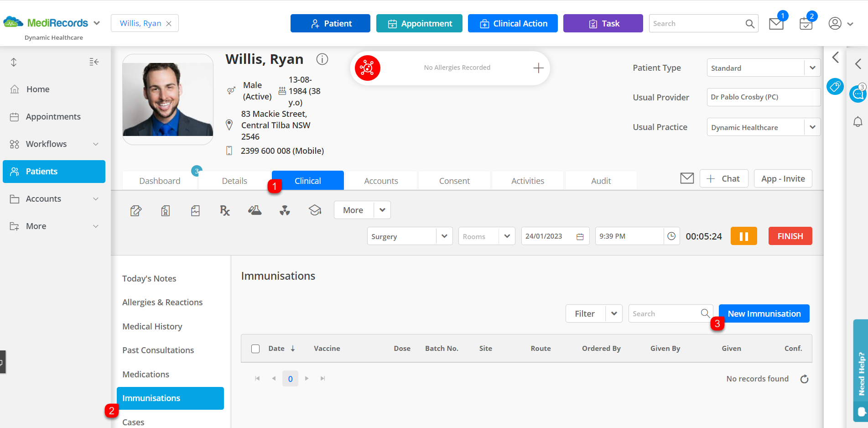
Task: Open the patient document portrait icon
Action: coord(166,210)
